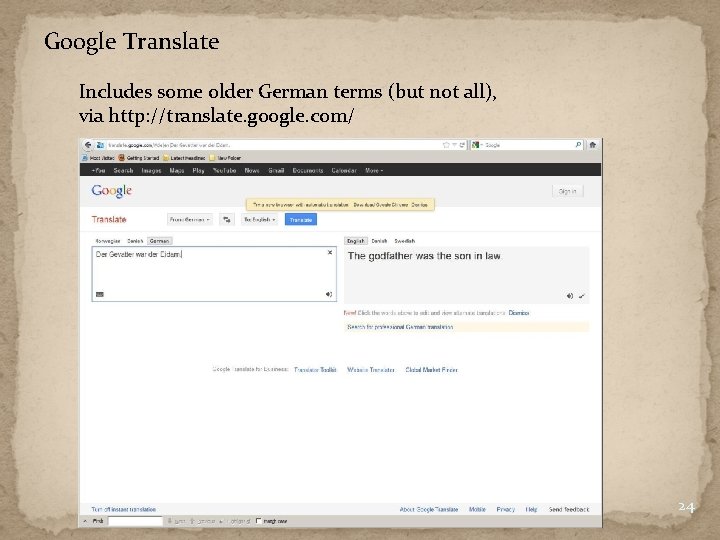Open the Mobile footer link
Image resolution: width=720 pixels, height=540 pixels.
click(x=477, y=509)
